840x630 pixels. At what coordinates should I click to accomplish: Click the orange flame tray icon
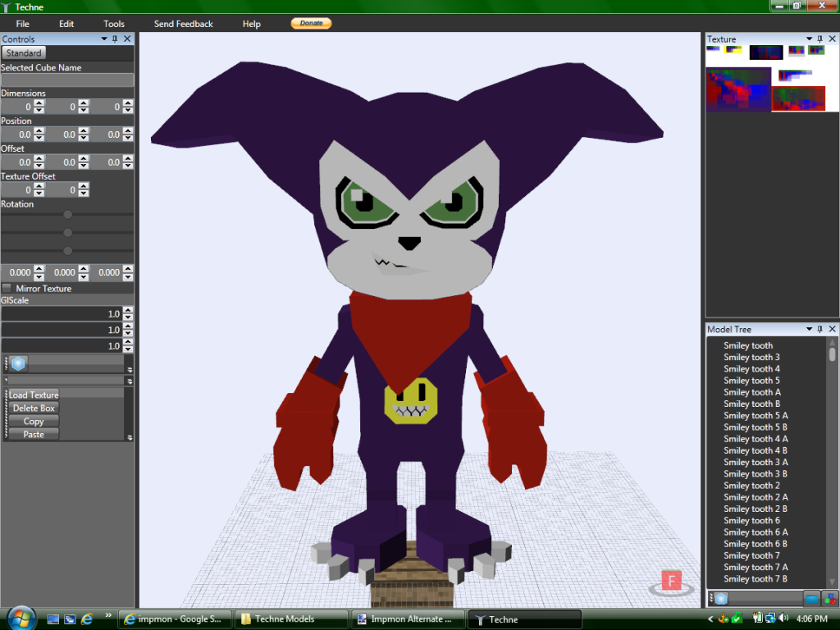click(724, 619)
